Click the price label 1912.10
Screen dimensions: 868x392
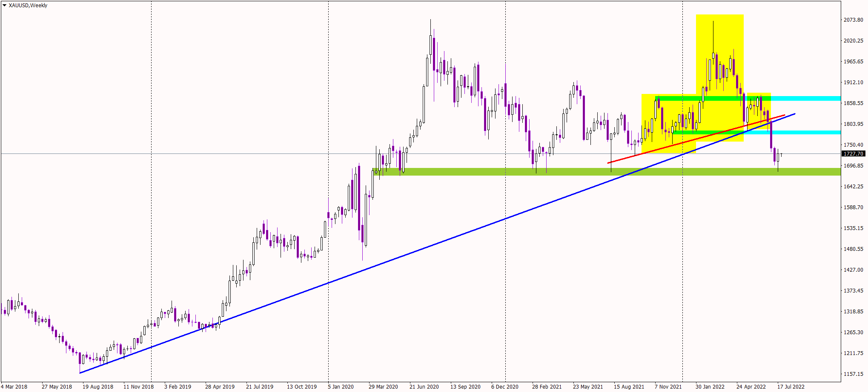[854, 82]
